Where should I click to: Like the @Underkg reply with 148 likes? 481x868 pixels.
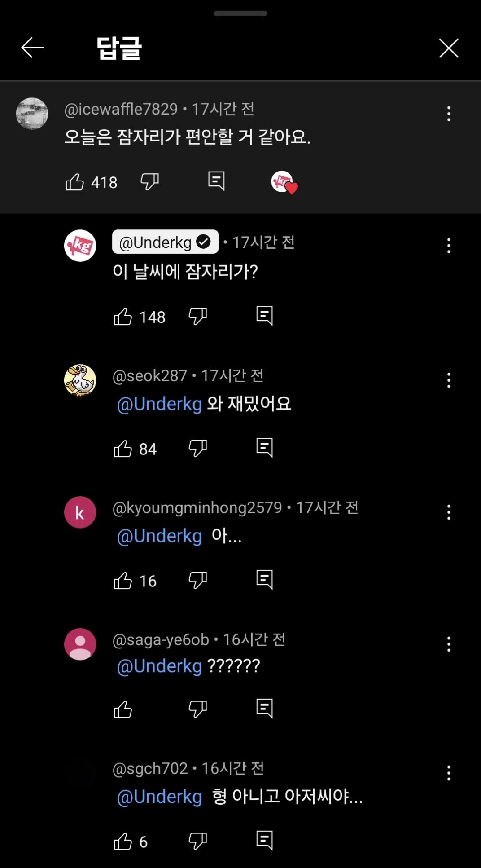[x=123, y=317]
